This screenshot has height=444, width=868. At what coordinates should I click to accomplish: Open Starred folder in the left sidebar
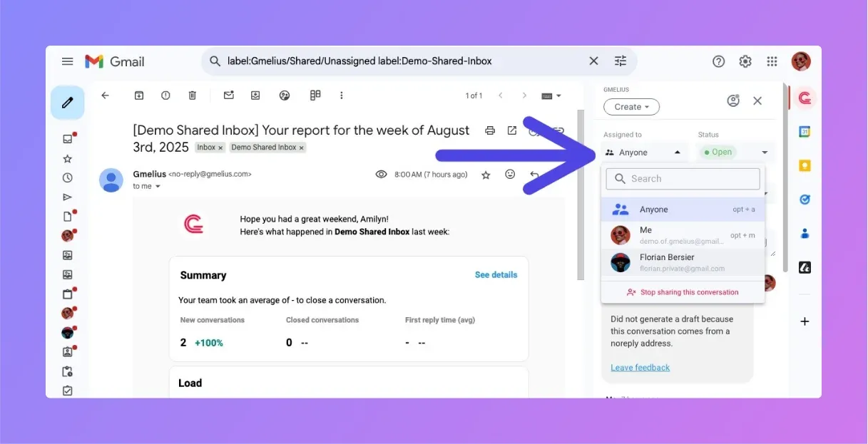click(68, 158)
